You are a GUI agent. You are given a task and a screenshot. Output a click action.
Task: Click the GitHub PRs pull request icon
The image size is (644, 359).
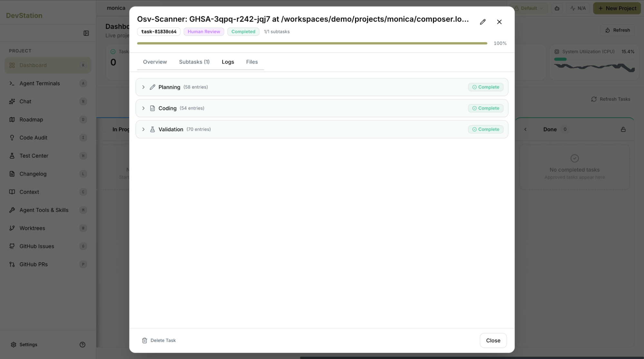[x=12, y=264]
